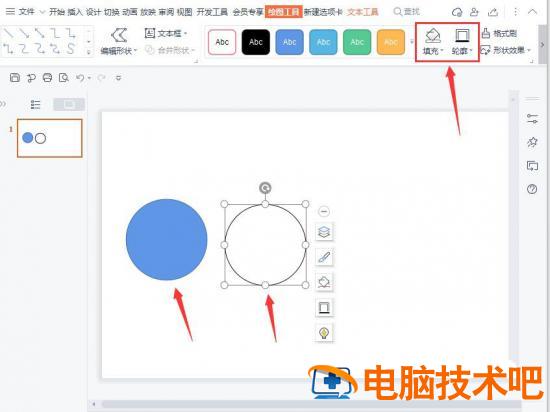Click the cloud sync icon
The image size is (550, 412).
click(x=457, y=12)
